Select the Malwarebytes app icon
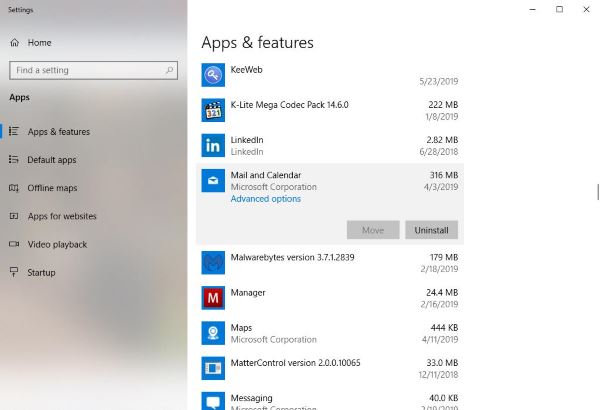 tap(213, 263)
